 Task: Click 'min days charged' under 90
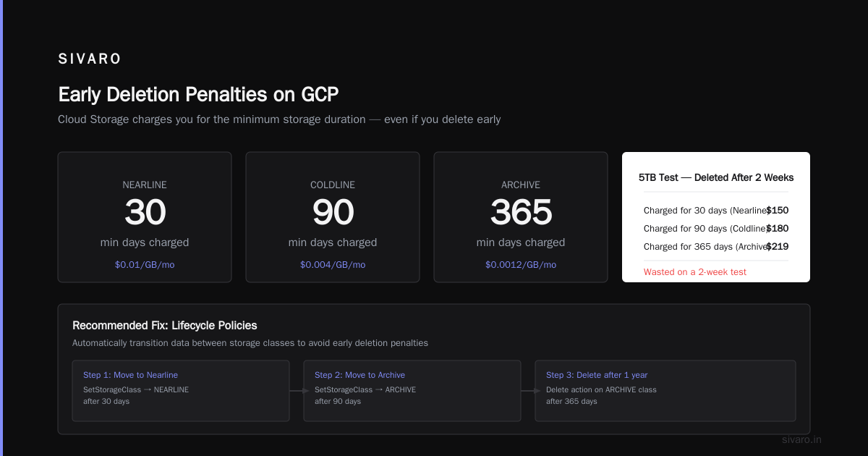pyautogui.click(x=333, y=242)
